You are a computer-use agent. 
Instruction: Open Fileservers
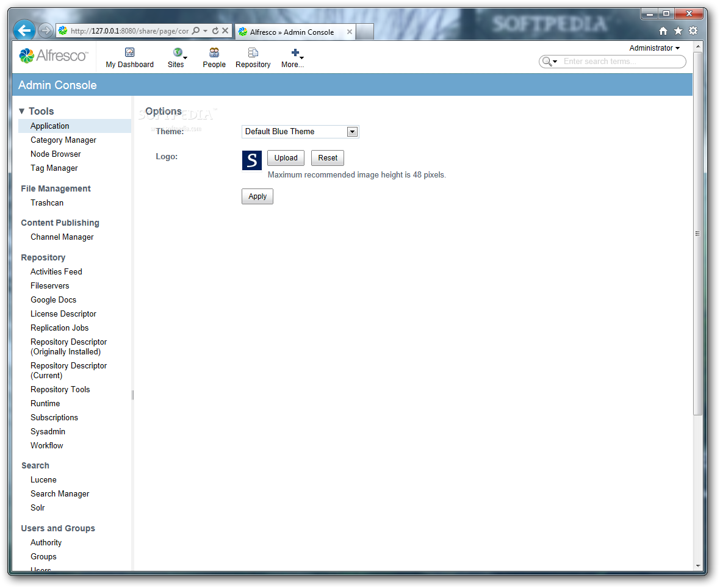coord(49,285)
